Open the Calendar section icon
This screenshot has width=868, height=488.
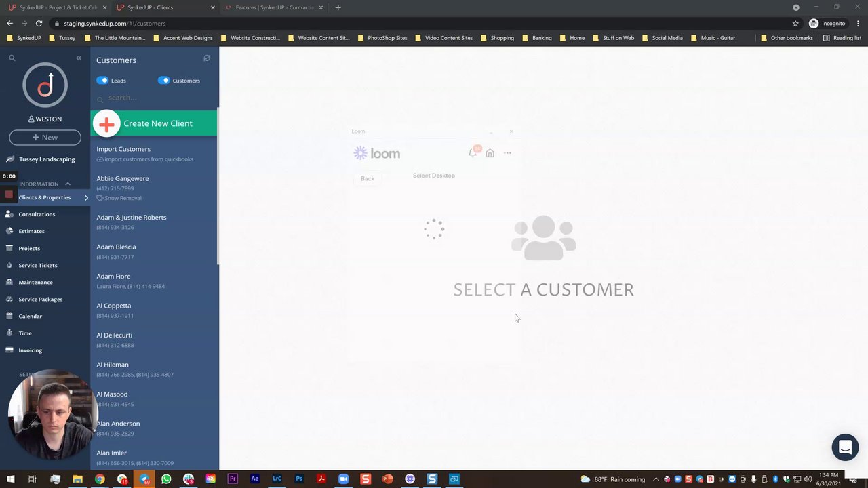pyautogui.click(x=9, y=316)
